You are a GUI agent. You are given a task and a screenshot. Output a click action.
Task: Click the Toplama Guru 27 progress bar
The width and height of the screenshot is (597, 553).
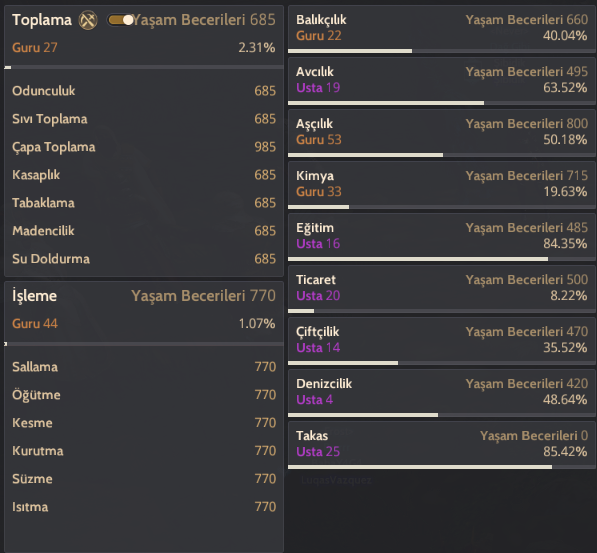144,67
